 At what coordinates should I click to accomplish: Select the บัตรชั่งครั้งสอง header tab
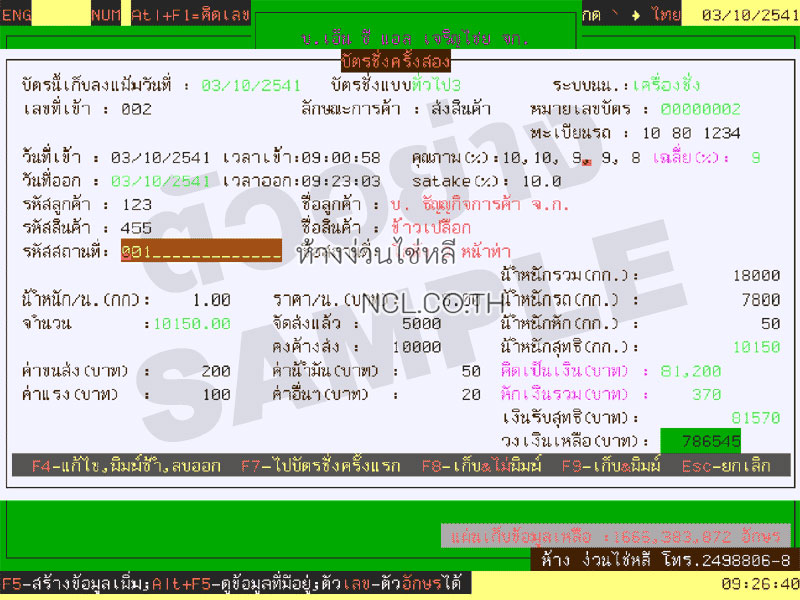(x=394, y=60)
